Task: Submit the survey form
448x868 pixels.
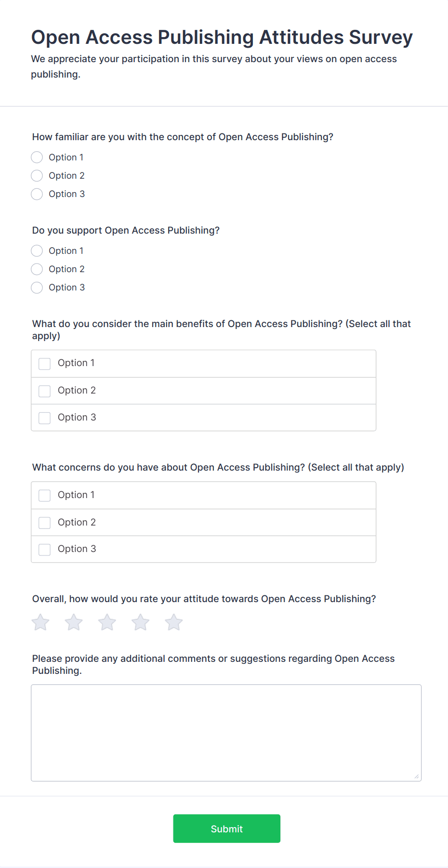Action: [x=226, y=829]
